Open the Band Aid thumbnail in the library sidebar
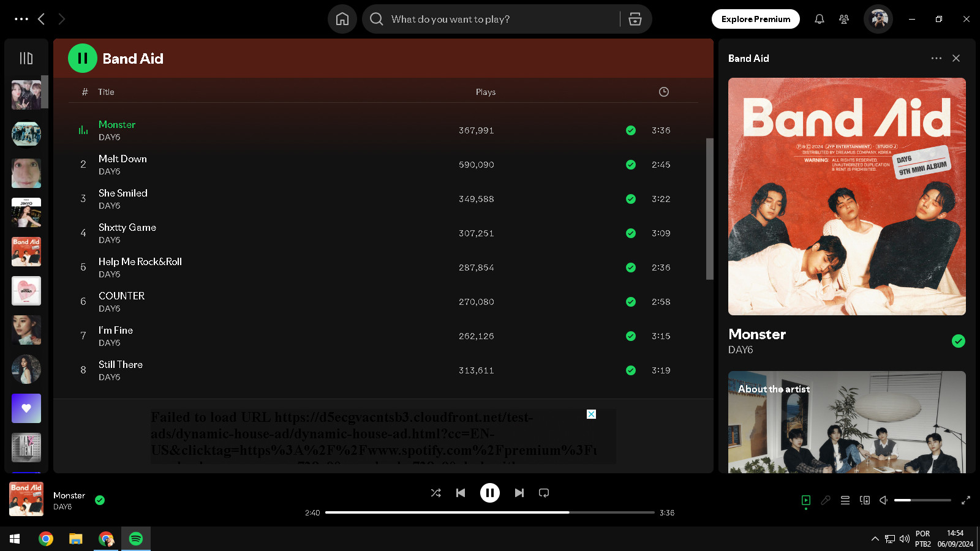 (x=26, y=252)
